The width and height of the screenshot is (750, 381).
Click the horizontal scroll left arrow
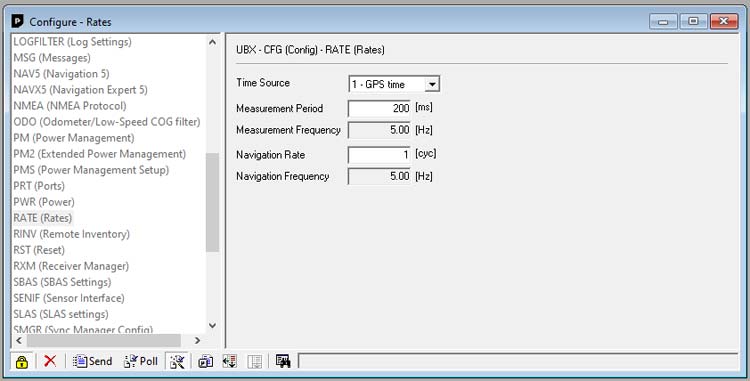coord(19,340)
